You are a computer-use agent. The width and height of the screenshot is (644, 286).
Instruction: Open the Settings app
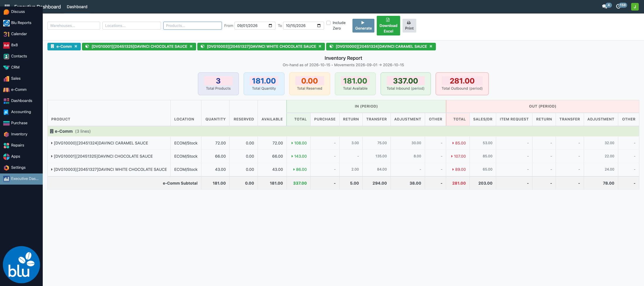pos(21,168)
